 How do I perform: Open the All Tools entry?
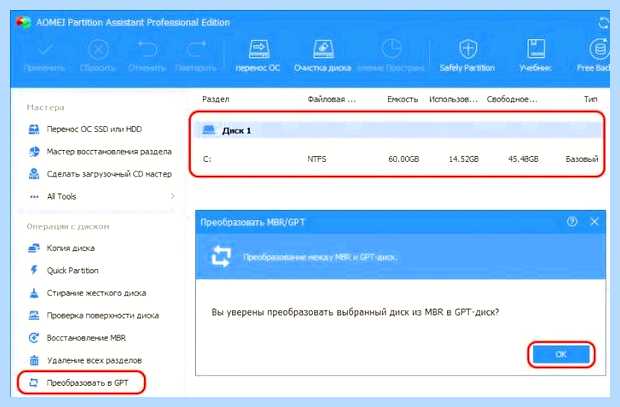[x=61, y=197]
